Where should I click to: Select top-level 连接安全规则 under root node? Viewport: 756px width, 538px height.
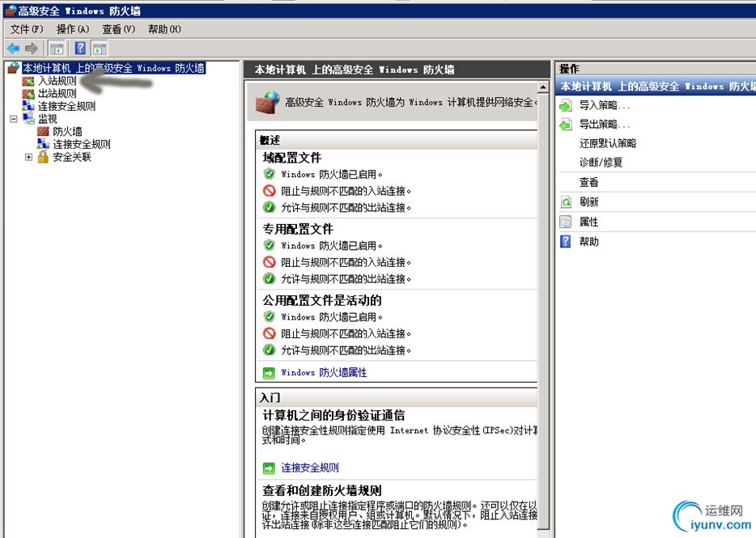[x=67, y=106]
